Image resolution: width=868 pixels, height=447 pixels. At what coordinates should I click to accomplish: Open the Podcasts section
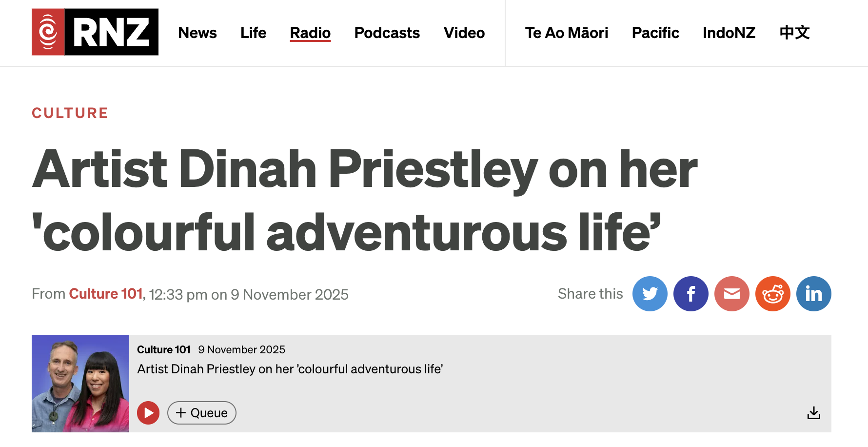click(x=387, y=33)
